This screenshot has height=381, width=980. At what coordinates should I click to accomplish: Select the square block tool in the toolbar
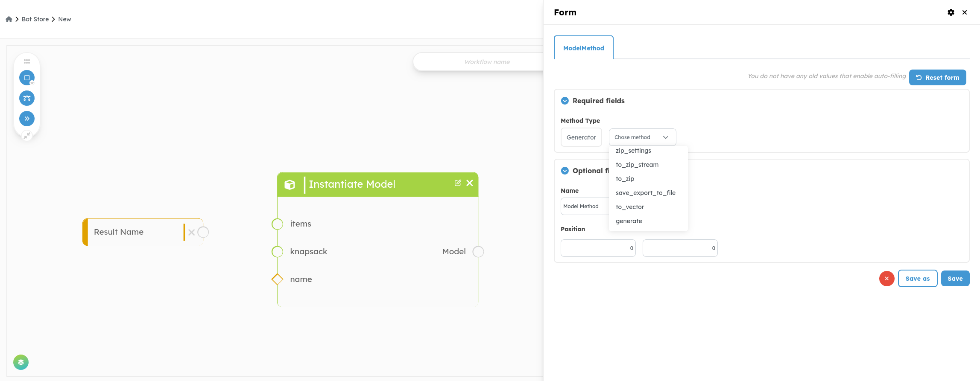27,78
